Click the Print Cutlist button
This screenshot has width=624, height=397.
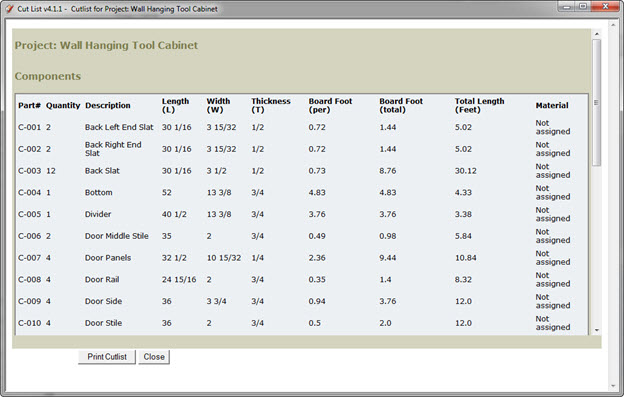[x=107, y=357]
